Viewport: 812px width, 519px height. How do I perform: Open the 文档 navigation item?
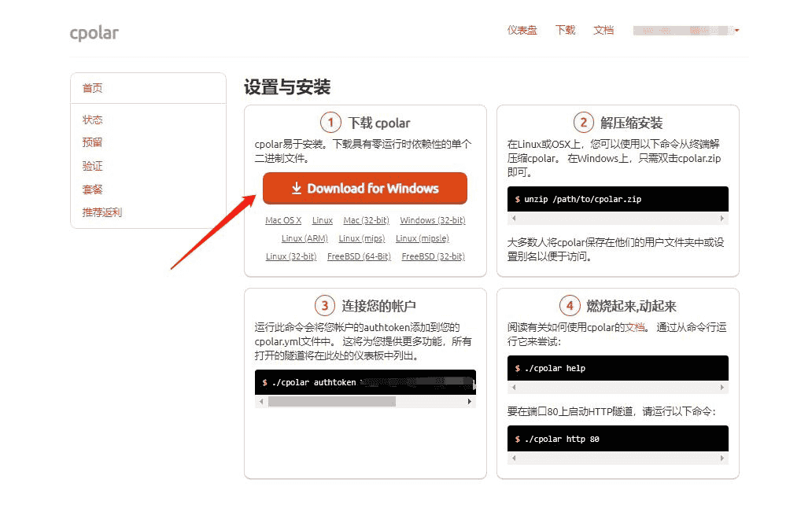tap(603, 30)
